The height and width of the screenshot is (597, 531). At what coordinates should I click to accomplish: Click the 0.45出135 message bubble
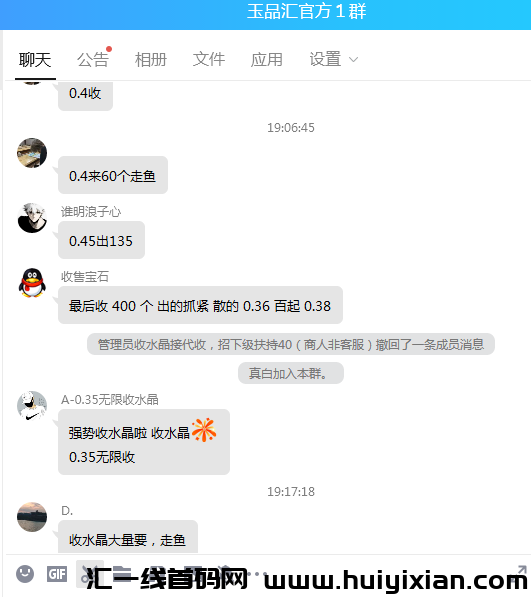point(101,240)
